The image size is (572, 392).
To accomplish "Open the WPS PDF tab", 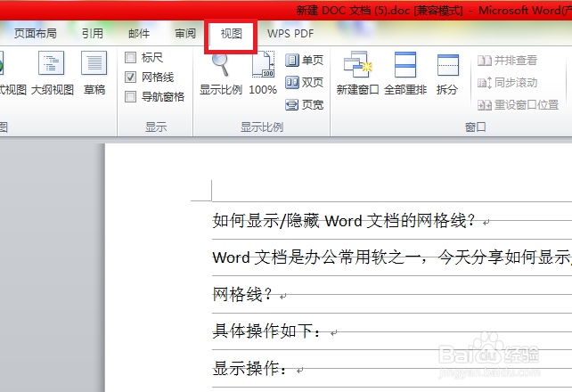I will coord(290,34).
